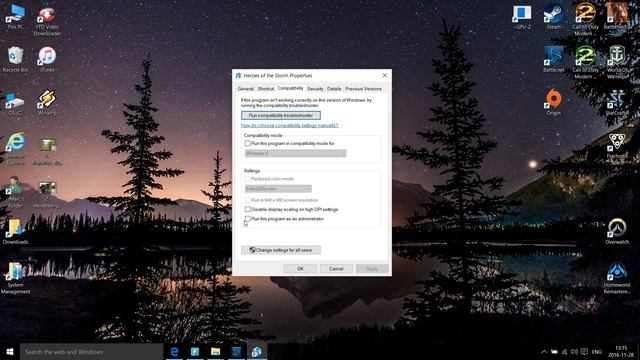This screenshot has width=640, height=360.
Task: Click OK in the Properties dialog
Action: click(300, 269)
